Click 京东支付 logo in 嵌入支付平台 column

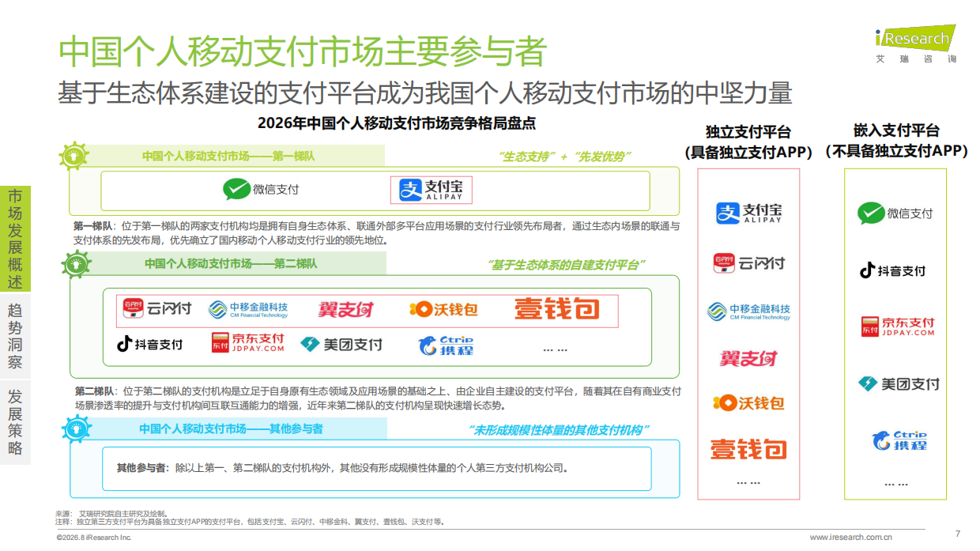[898, 326]
